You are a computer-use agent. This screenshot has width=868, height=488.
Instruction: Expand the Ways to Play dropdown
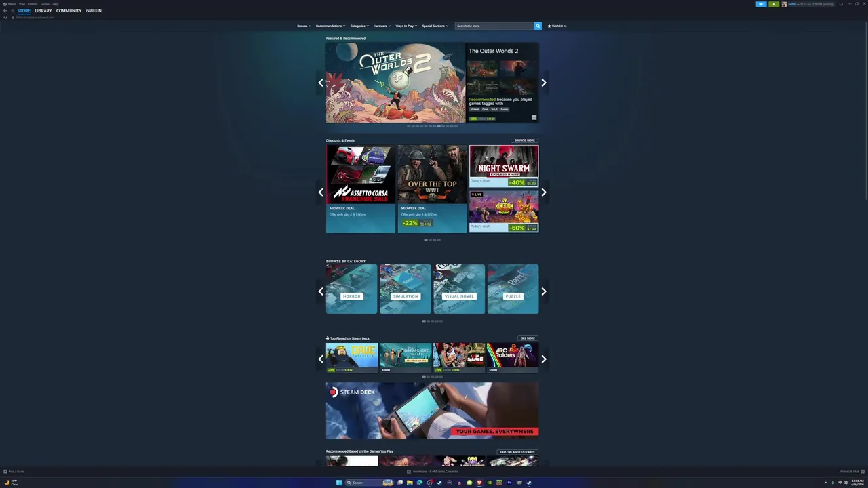[406, 26]
